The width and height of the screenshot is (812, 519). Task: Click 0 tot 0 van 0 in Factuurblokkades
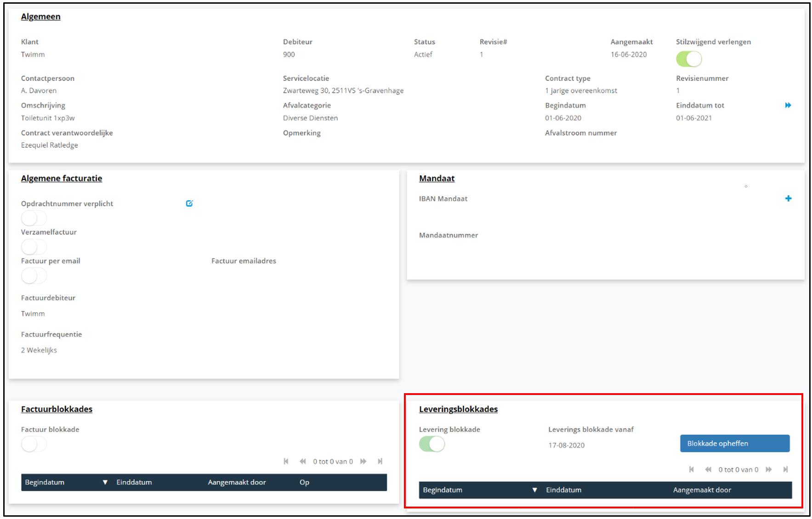(x=333, y=461)
